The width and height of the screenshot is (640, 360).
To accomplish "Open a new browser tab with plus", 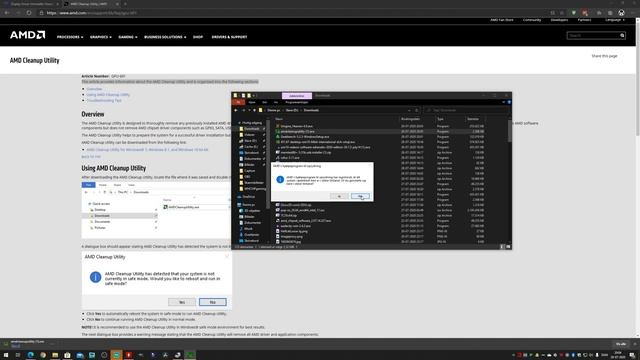I will [x=125, y=4].
